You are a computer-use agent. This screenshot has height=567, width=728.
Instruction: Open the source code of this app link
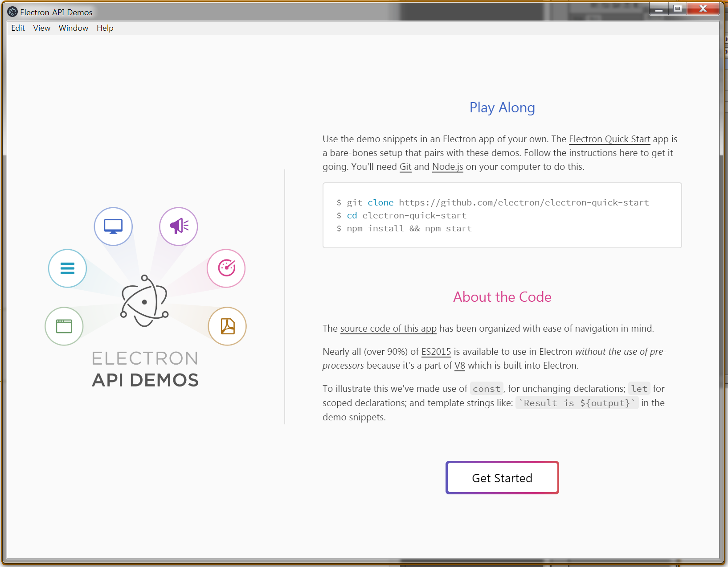389,329
